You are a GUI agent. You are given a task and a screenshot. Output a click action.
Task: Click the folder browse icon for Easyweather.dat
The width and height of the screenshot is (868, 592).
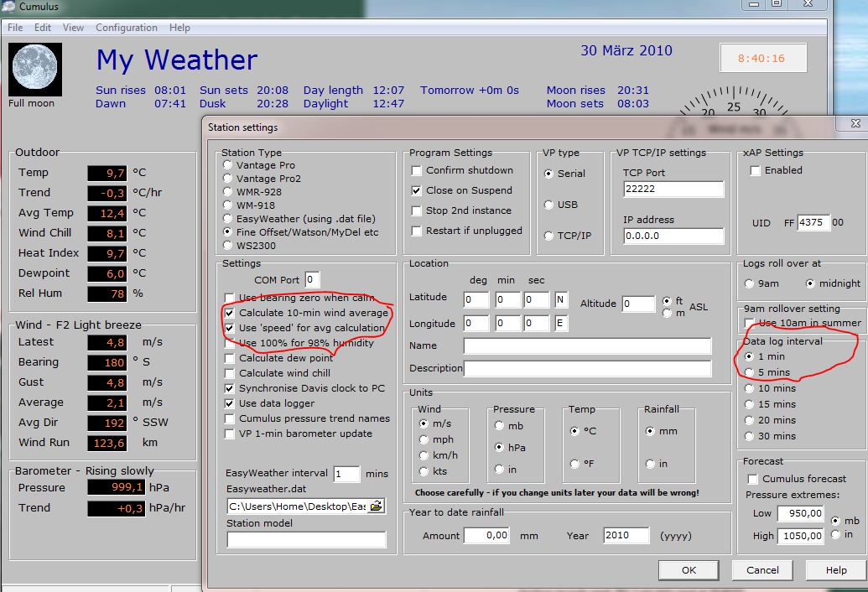click(377, 506)
